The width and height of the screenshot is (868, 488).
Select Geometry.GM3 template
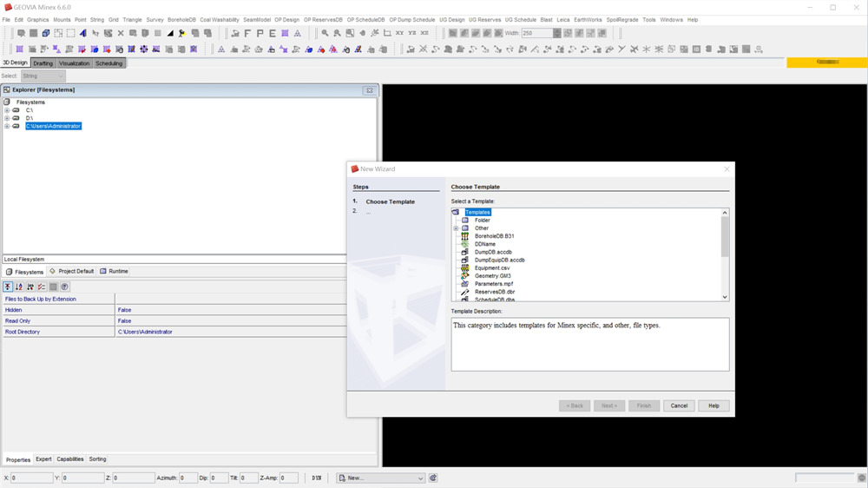(493, 276)
